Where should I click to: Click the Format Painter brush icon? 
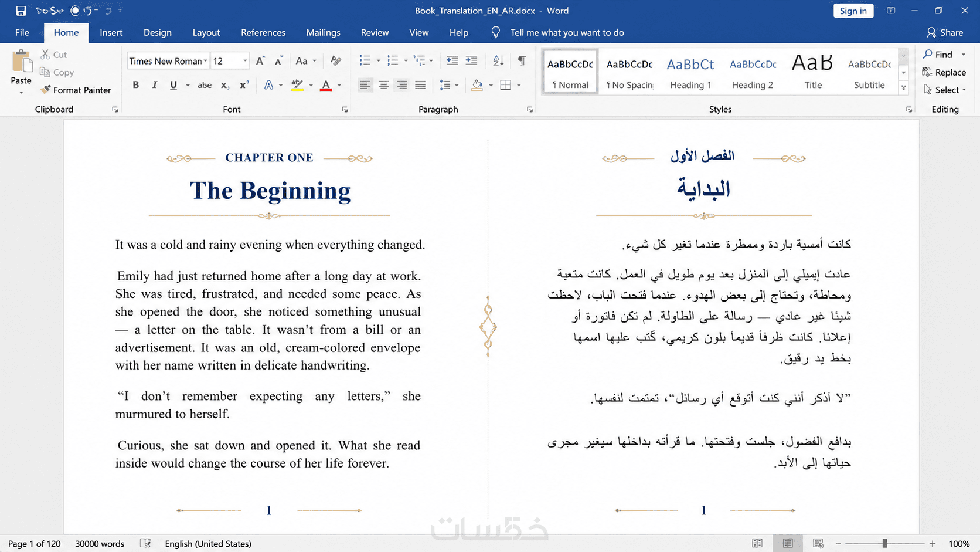coord(45,90)
